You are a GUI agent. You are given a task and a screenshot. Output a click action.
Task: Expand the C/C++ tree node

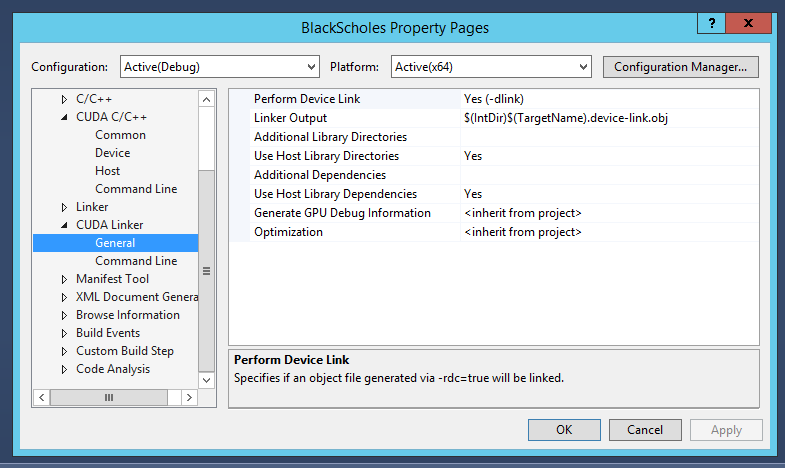65,99
